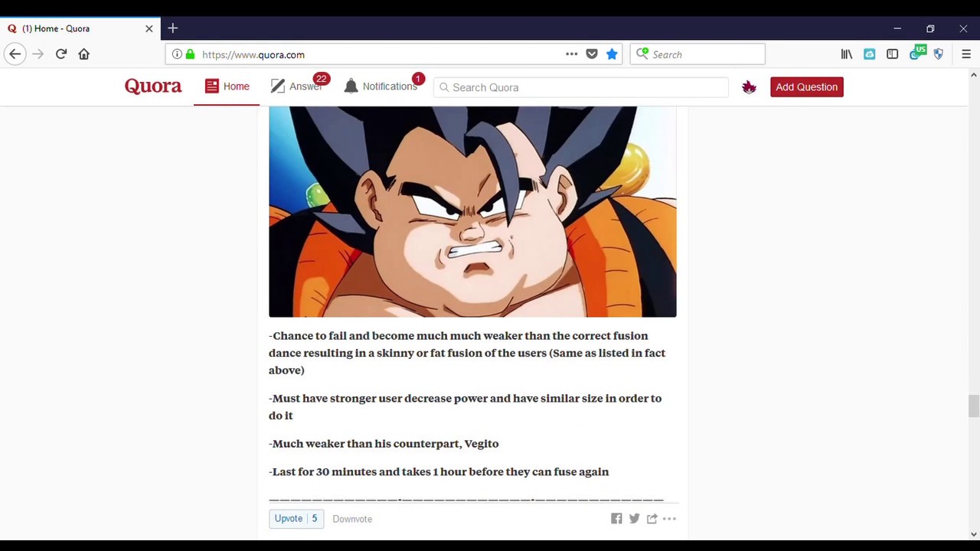Open page actions three-dot menu
The height and width of the screenshot is (551, 980).
(x=571, y=54)
